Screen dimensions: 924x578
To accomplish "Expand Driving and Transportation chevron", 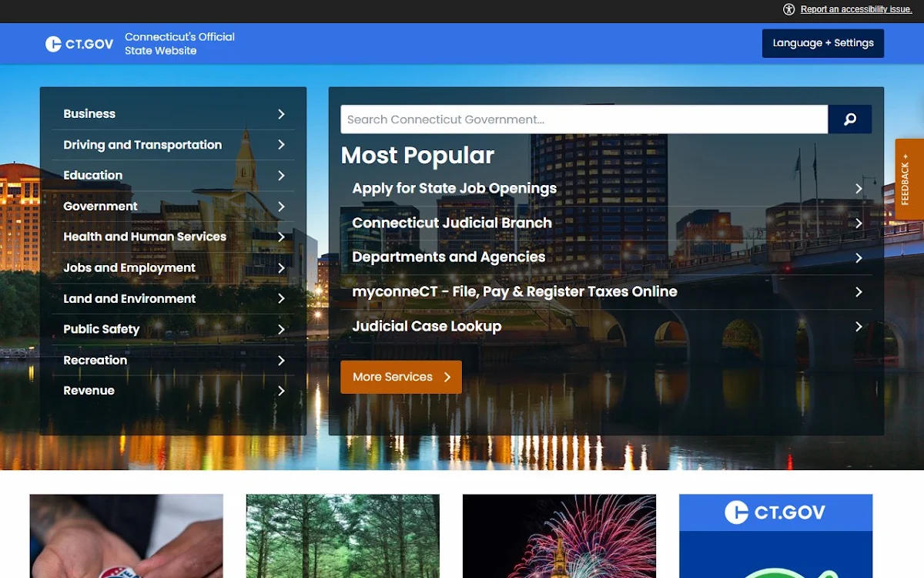I will [281, 145].
